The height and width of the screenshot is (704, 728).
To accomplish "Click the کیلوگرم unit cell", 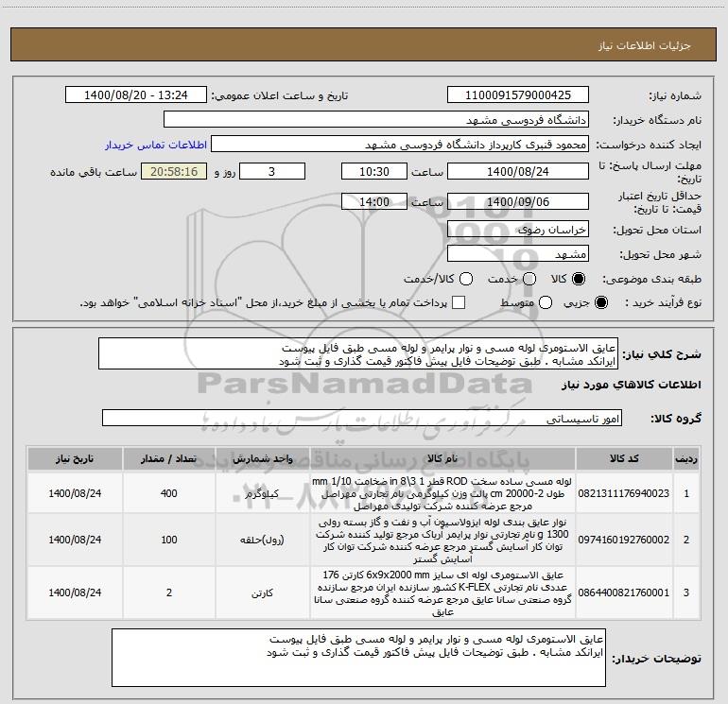I will (262, 493).
